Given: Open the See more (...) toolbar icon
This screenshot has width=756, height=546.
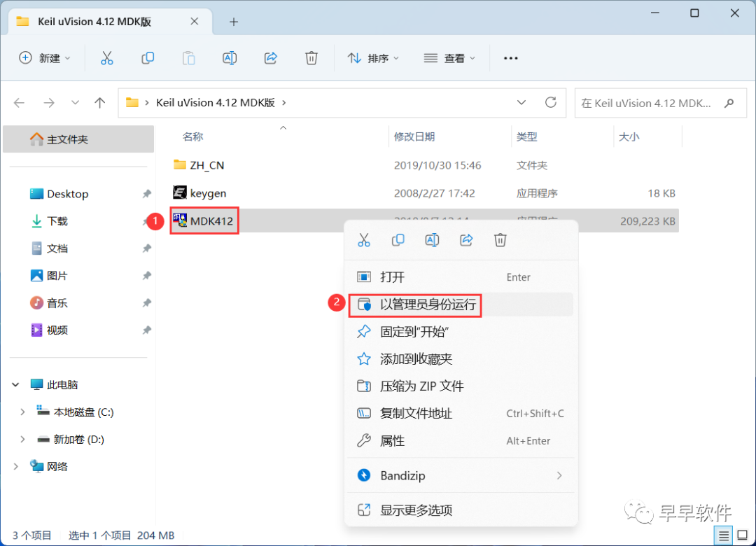Looking at the screenshot, I should pos(510,58).
